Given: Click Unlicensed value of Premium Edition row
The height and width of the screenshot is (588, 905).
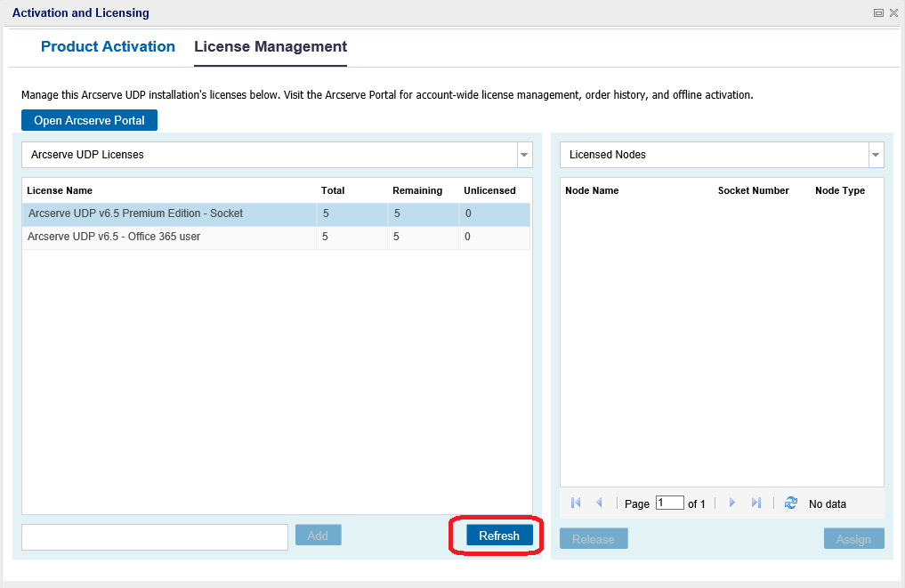Looking at the screenshot, I should pos(468,213).
